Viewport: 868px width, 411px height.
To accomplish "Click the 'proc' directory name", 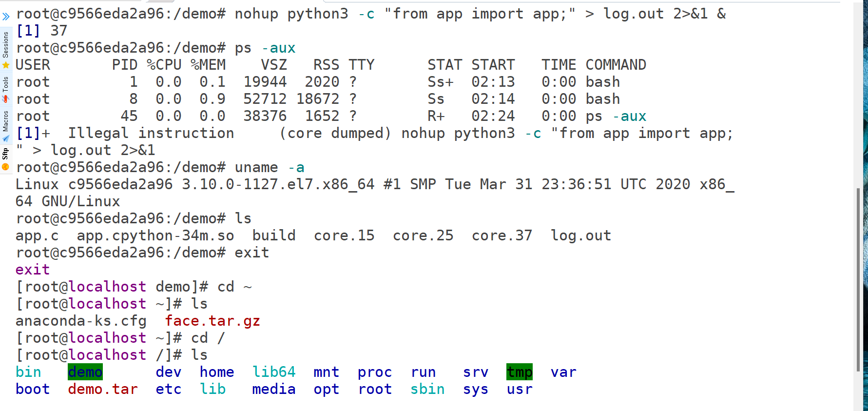I will coord(375,372).
